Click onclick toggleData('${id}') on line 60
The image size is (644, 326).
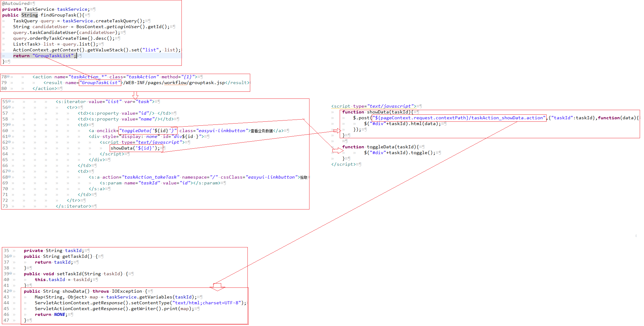pos(137,131)
